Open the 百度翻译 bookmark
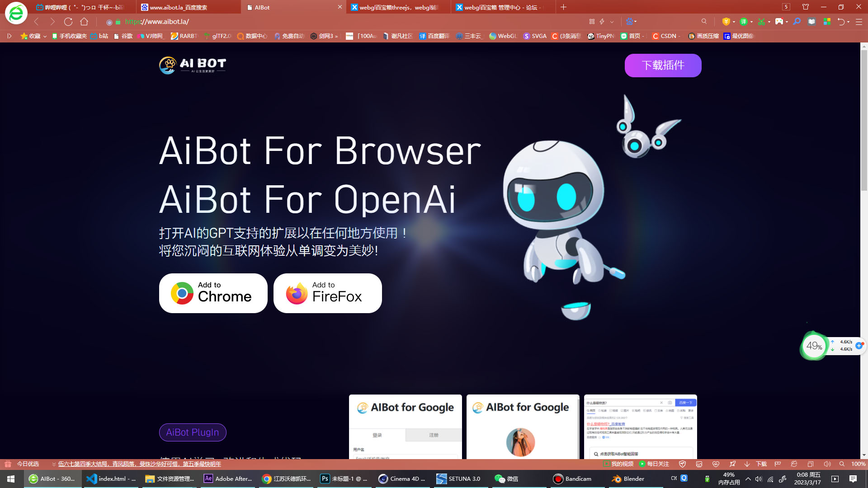This screenshot has width=868, height=488. (x=434, y=36)
